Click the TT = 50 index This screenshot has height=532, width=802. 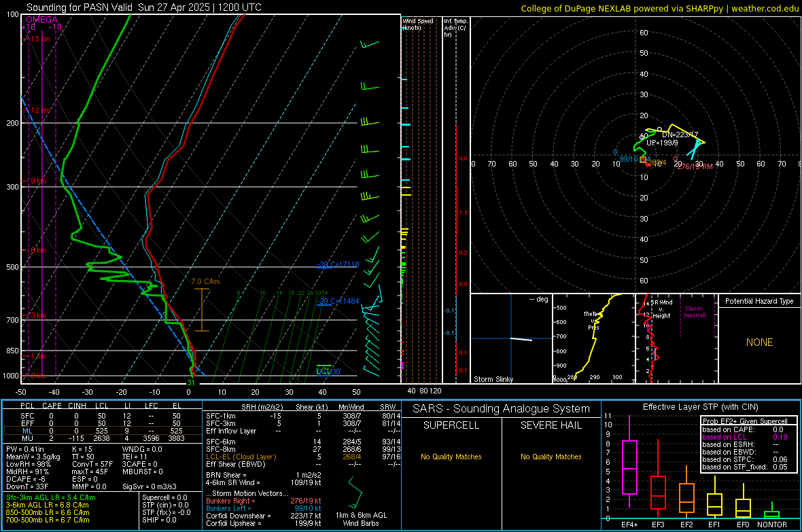83,457
